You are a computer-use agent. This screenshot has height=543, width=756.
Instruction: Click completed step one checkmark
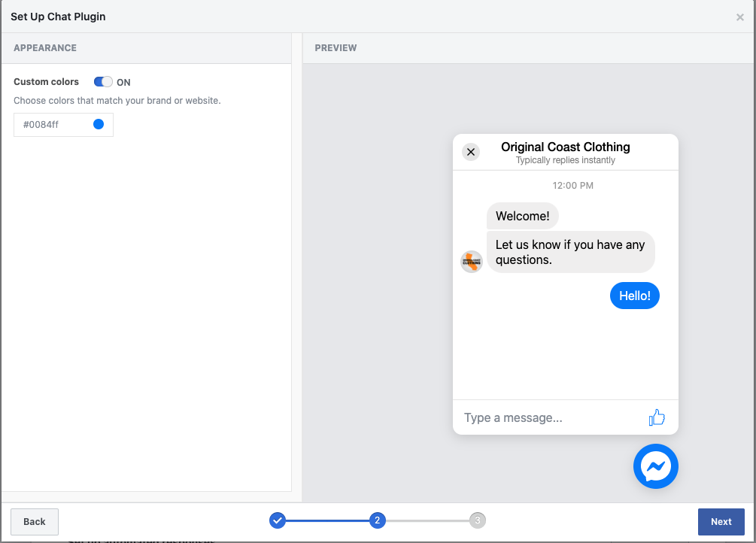click(278, 520)
